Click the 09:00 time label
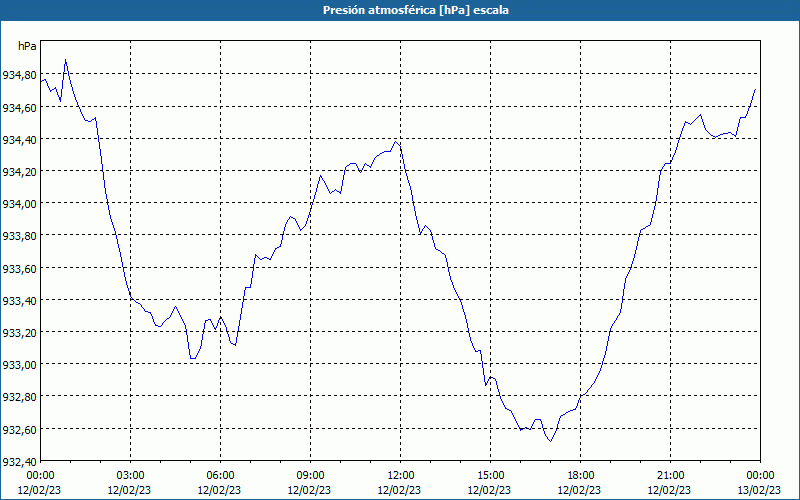800x500 pixels. pyautogui.click(x=310, y=476)
